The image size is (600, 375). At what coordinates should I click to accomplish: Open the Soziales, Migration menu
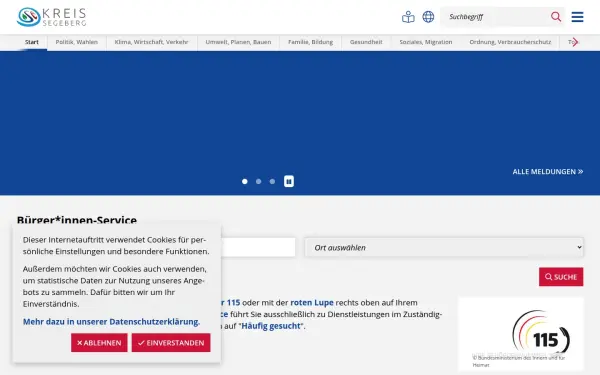(426, 42)
